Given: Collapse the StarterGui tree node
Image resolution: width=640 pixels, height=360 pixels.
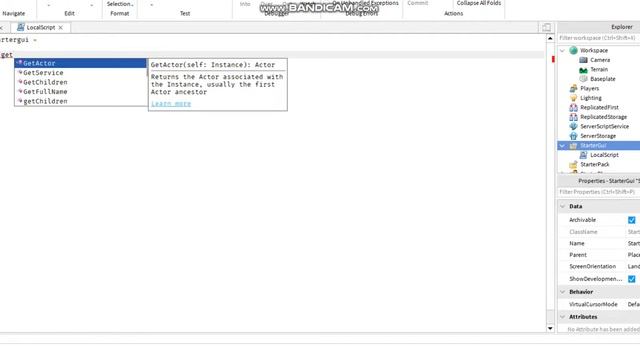Looking at the screenshot, I should 562,146.
